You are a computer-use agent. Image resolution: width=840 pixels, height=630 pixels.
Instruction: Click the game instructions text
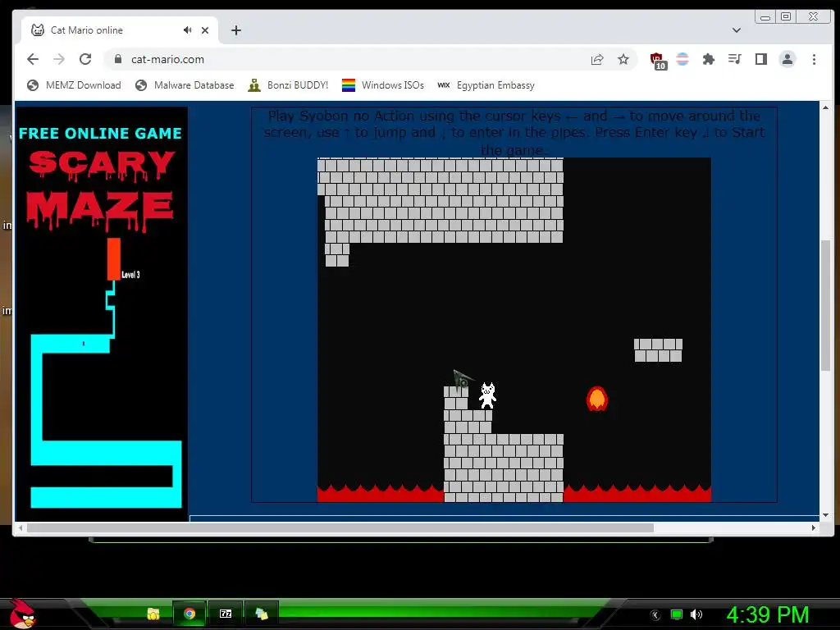(514, 132)
